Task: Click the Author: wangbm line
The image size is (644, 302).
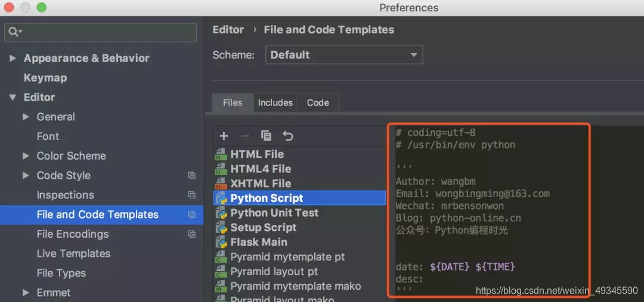Action: point(436,181)
